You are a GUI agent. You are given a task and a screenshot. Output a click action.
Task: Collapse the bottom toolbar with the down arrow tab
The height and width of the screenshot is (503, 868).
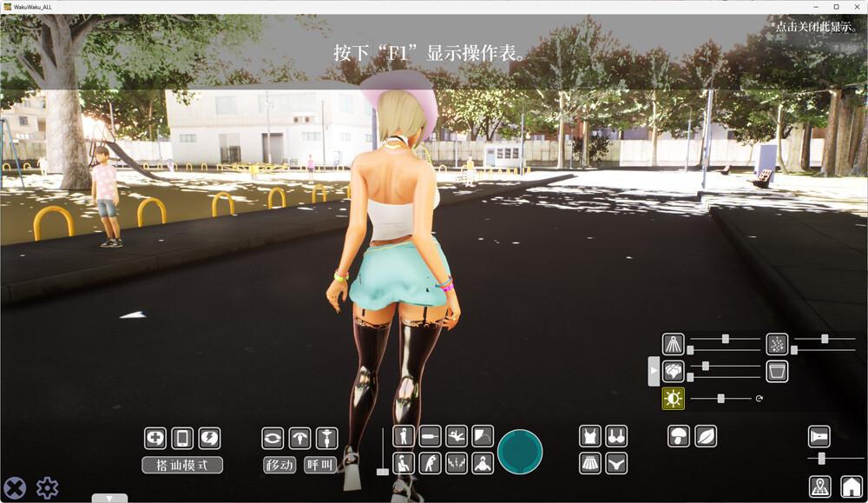pos(109,499)
